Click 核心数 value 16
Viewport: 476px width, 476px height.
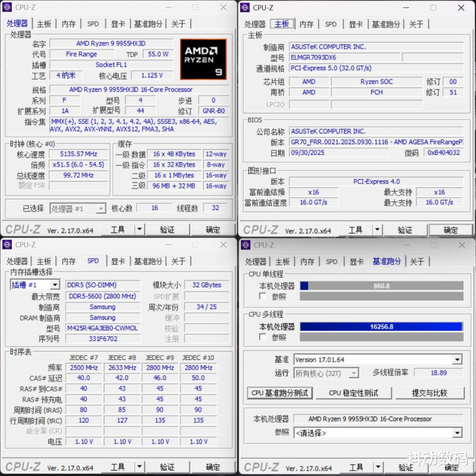(155, 208)
